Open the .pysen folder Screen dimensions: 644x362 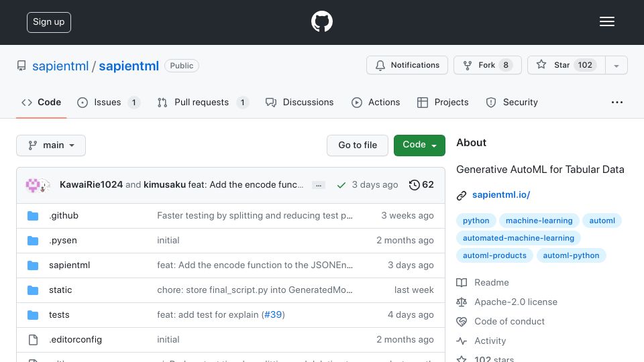pyautogui.click(x=63, y=240)
